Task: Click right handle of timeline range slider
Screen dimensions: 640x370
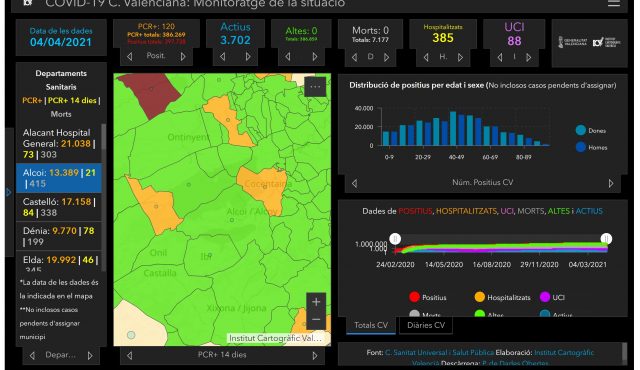Action: tap(607, 239)
